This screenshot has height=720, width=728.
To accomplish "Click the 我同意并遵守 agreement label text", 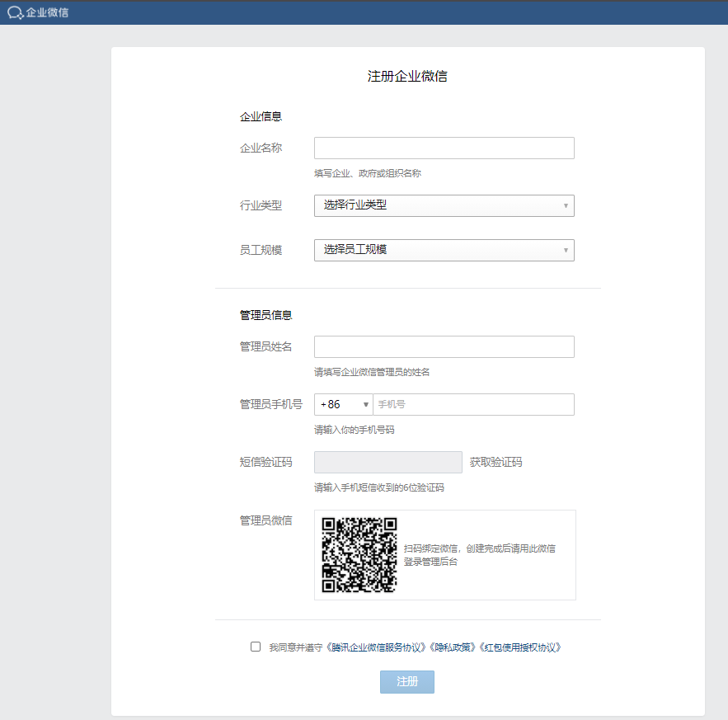I will (x=297, y=648).
